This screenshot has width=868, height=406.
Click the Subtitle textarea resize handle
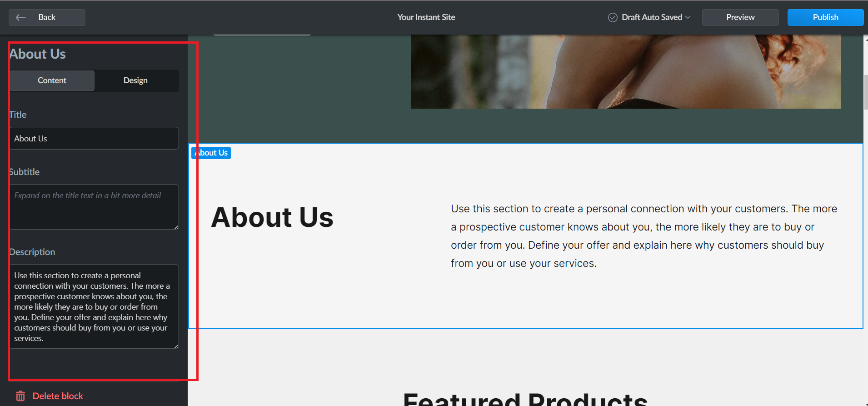(176, 226)
